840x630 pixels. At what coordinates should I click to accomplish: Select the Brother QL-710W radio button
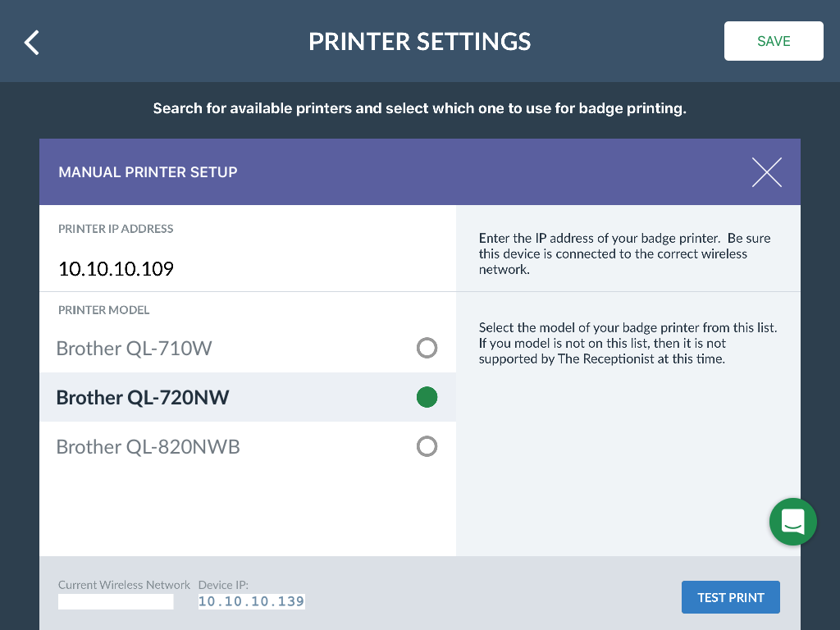(427, 348)
